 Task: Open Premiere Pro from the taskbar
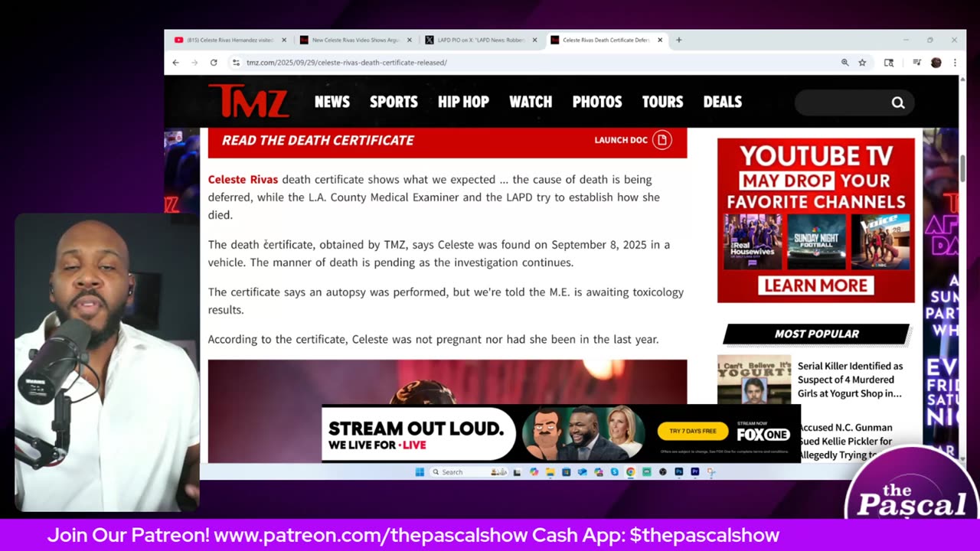(x=694, y=472)
